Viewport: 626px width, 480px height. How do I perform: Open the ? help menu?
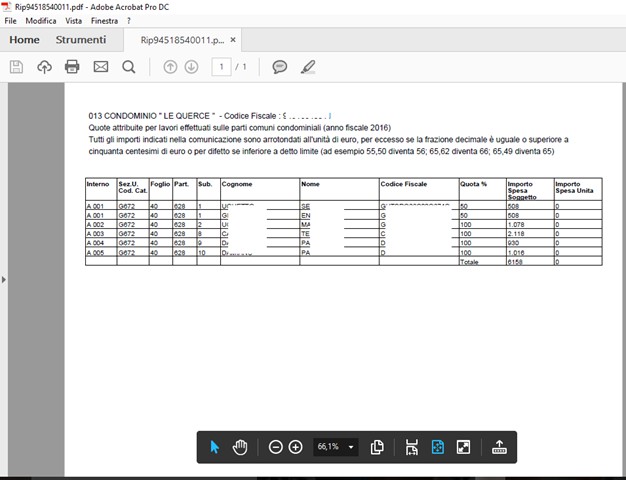pyautogui.click(x=129, y=21)
